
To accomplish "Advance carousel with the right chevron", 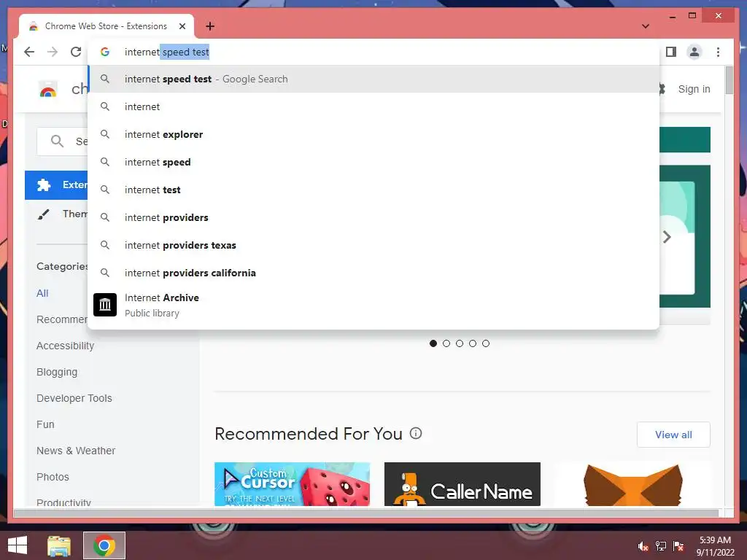I will [667, 237].
